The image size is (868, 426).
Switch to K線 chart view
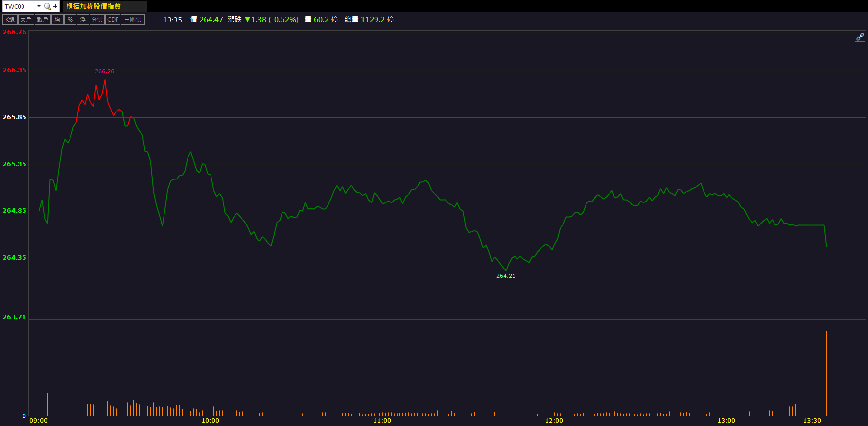click(x=10, y=20)
